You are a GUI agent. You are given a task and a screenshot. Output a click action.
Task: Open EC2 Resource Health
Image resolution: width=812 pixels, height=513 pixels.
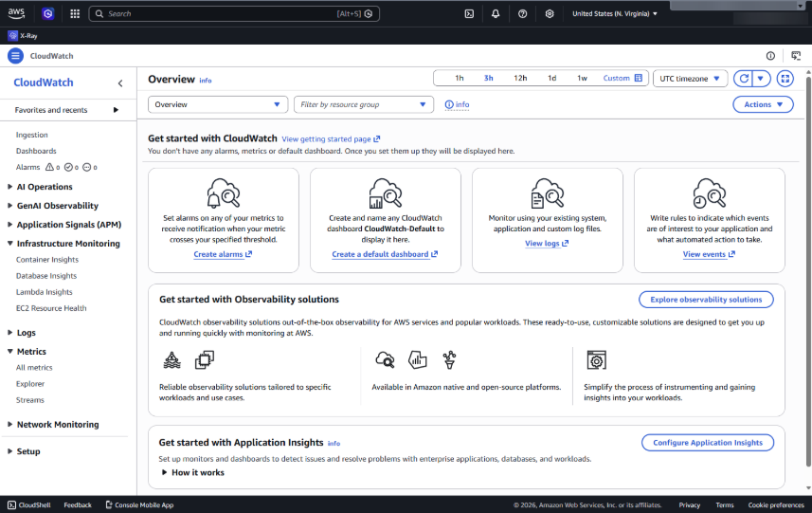(51, 308)
